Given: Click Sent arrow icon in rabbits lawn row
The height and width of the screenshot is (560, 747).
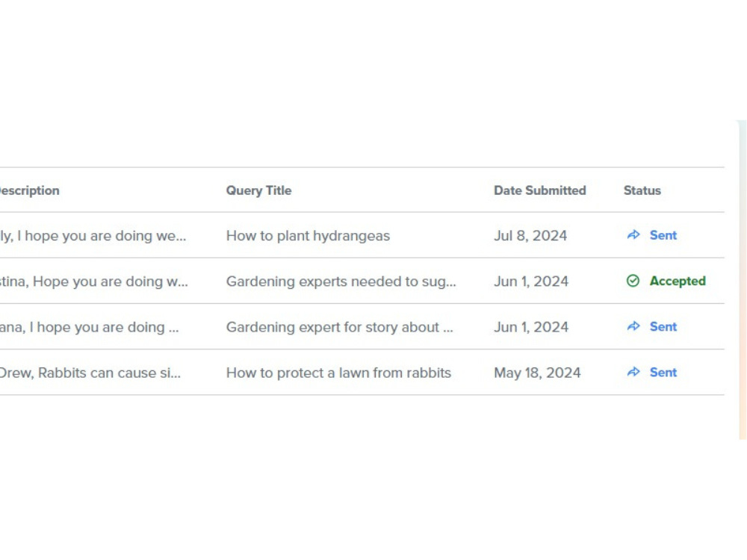Looking at the screenshot, I should [633, 372].
